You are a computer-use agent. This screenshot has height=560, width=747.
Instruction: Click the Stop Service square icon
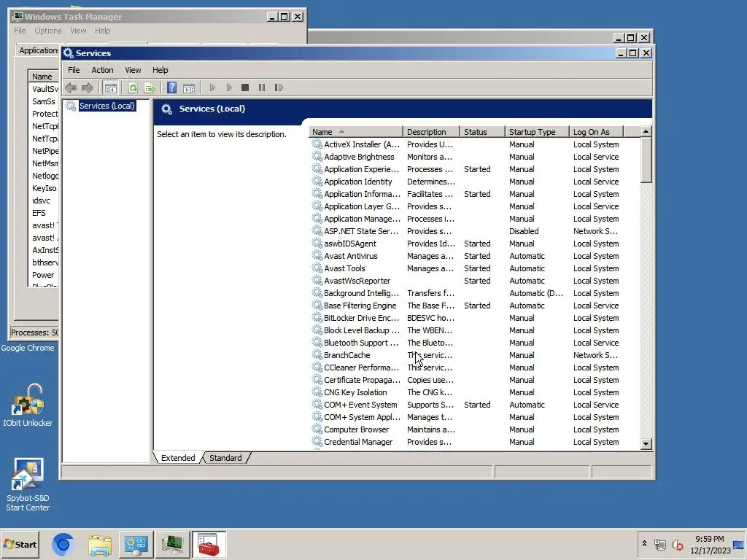245,87
